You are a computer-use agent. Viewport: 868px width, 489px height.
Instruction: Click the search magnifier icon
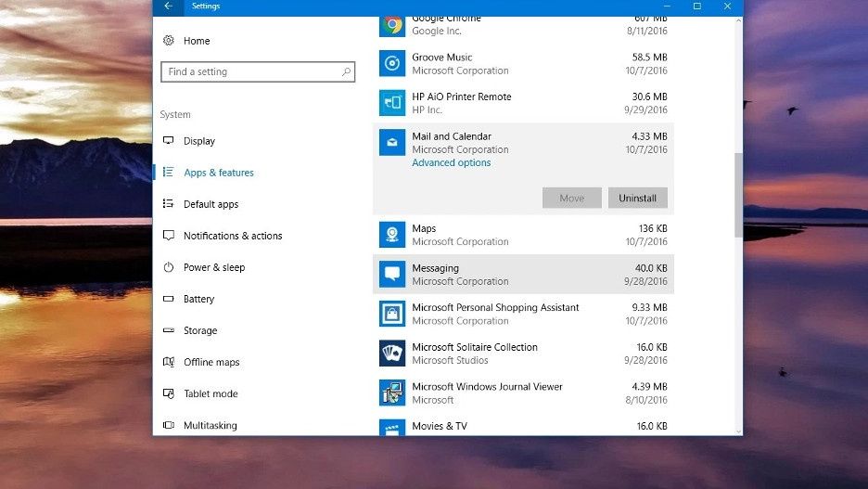[346, 71]
